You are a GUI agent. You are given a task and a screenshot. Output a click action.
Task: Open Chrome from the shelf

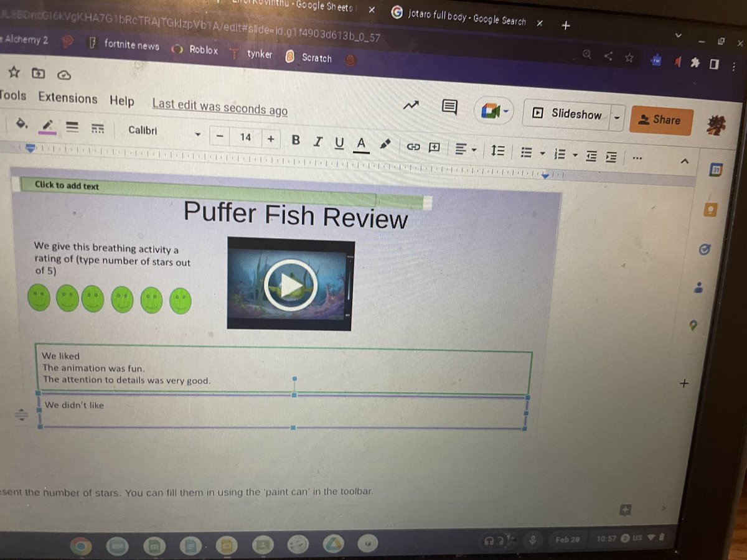coord(81,547)
